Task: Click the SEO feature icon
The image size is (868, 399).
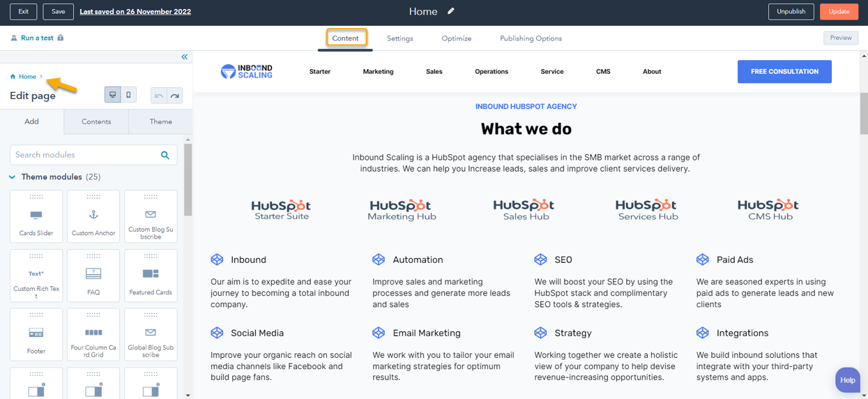Action: (x=540, y=259)
